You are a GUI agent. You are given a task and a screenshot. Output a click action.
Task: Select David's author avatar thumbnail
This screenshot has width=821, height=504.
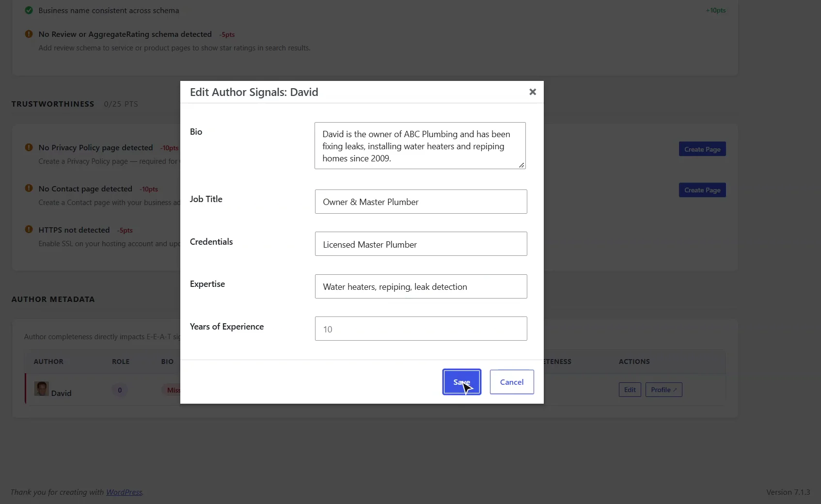click(x=41, y=389)
